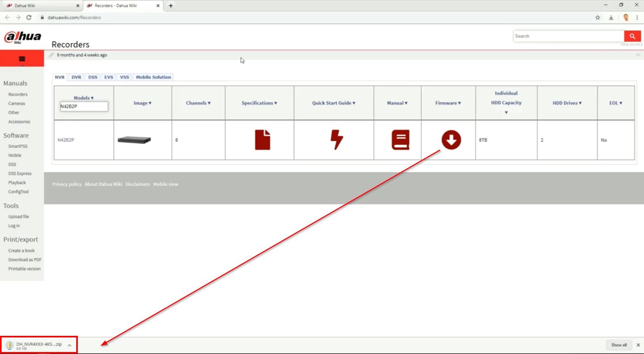The width and height of the screenshot is (644, 354).
Task: Open the Disclaimers footer link
Action: (x=138, y=184)
